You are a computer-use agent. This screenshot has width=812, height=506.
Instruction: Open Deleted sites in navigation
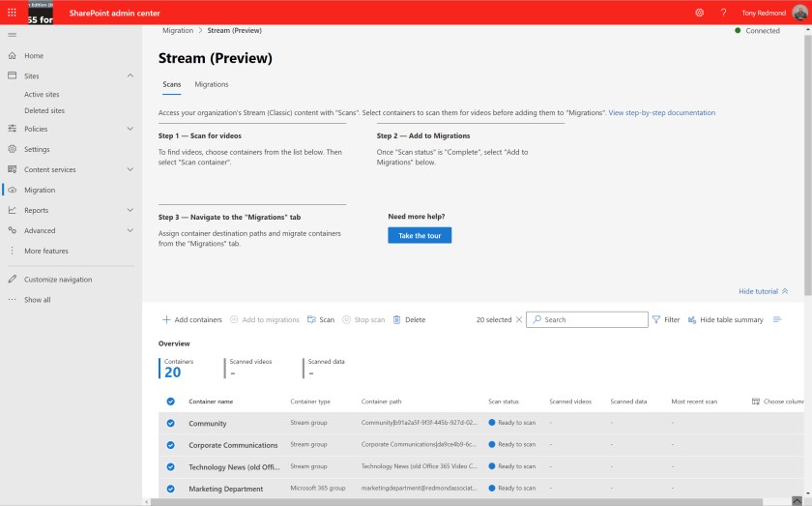pyautogui.click(x=44, y=110)
